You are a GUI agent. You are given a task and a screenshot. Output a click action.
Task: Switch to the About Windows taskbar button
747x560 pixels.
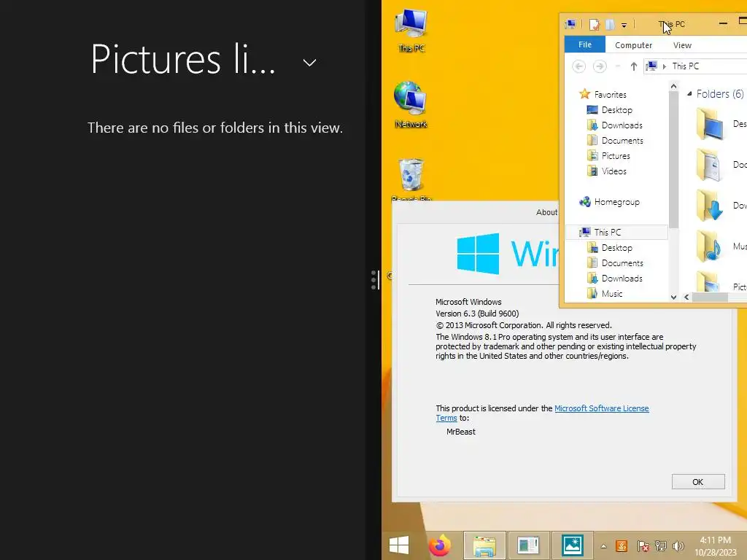coord(528,545)
